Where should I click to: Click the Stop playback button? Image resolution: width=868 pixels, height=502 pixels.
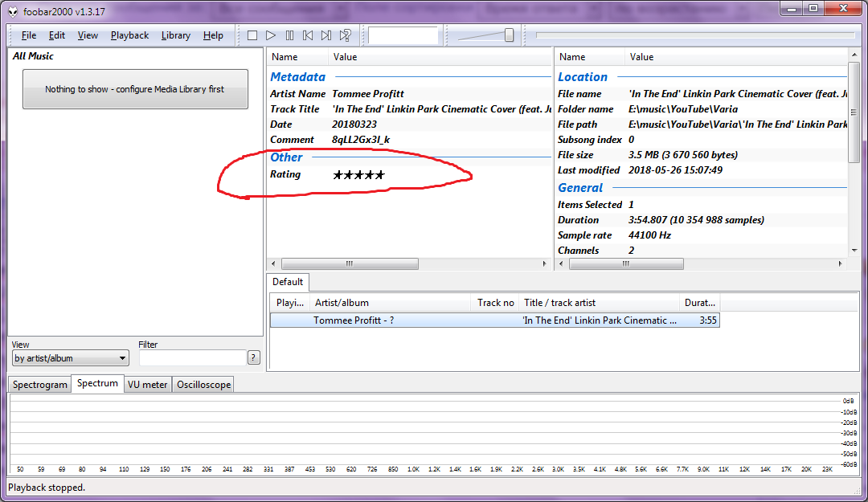coord(252,35)
